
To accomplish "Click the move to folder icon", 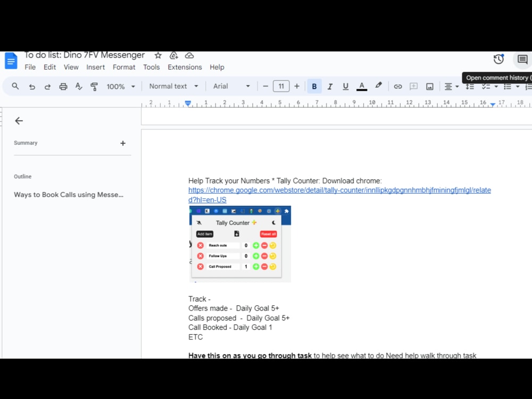I will tap(174, 55).
